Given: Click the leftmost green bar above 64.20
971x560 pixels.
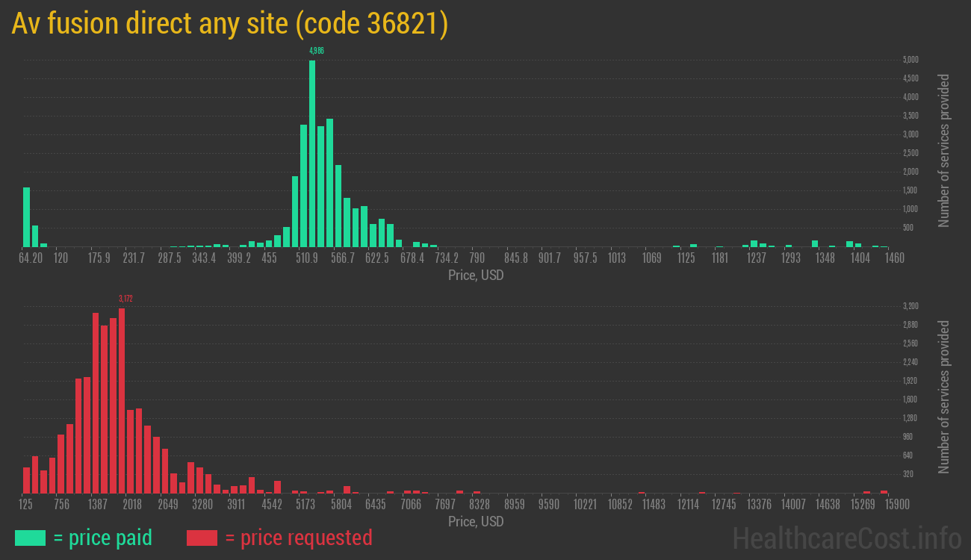Looking at the screenshot, I should point(27,217).
